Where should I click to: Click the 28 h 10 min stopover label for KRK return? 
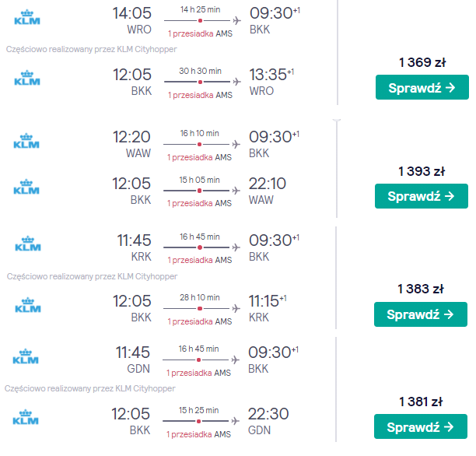coord(200,321)
